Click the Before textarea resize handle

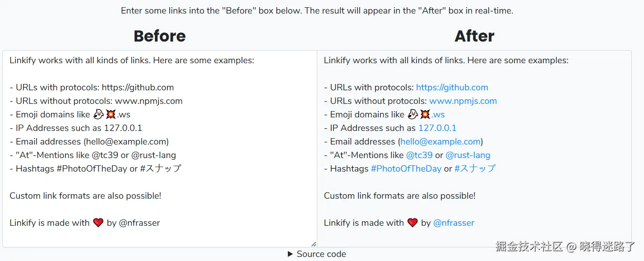(314, 244)
